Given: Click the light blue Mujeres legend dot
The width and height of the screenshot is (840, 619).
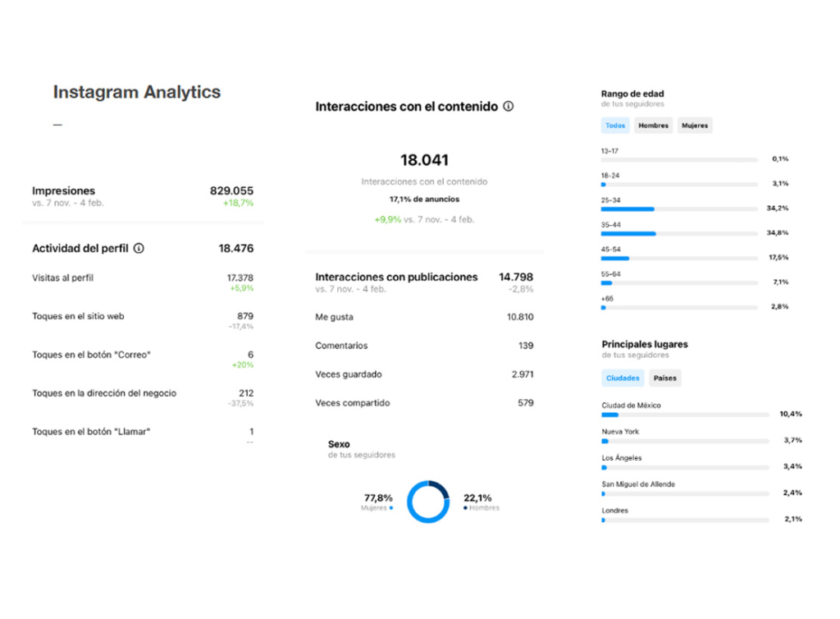Looking at the screenshot, I should pyautogui.click(x=391, y=508).
